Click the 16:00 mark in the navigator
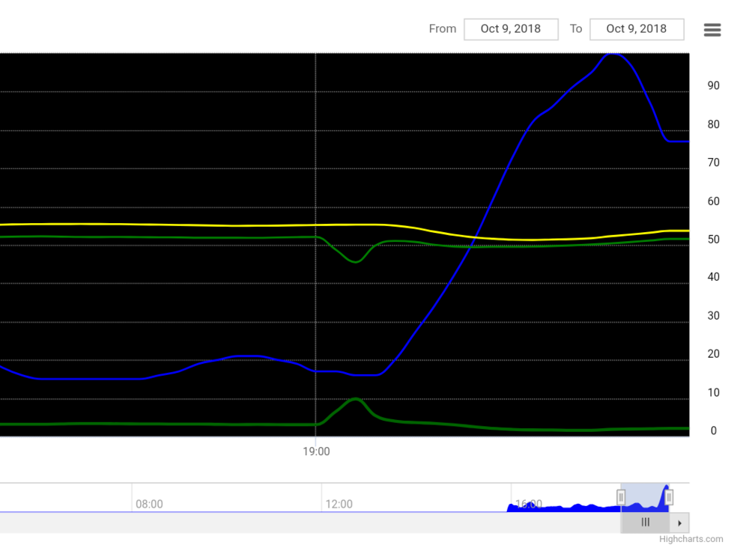The image size is (749, 560). pyautogui.click(x=529, y=504)
